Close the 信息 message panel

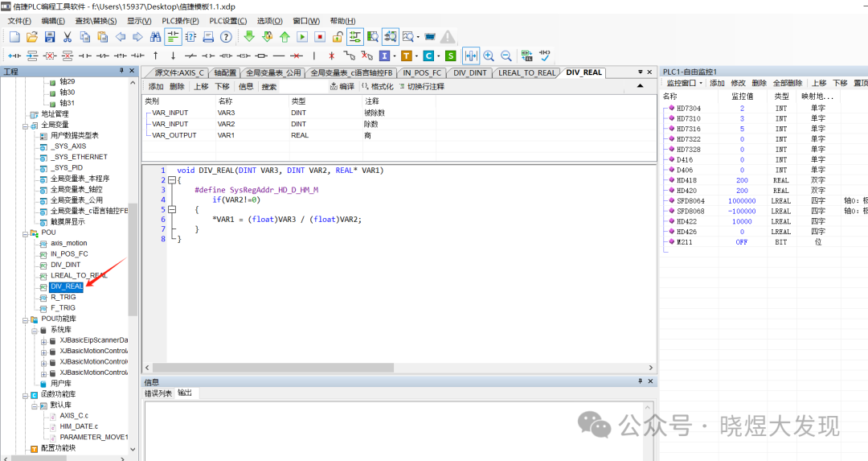coord(650,381)
